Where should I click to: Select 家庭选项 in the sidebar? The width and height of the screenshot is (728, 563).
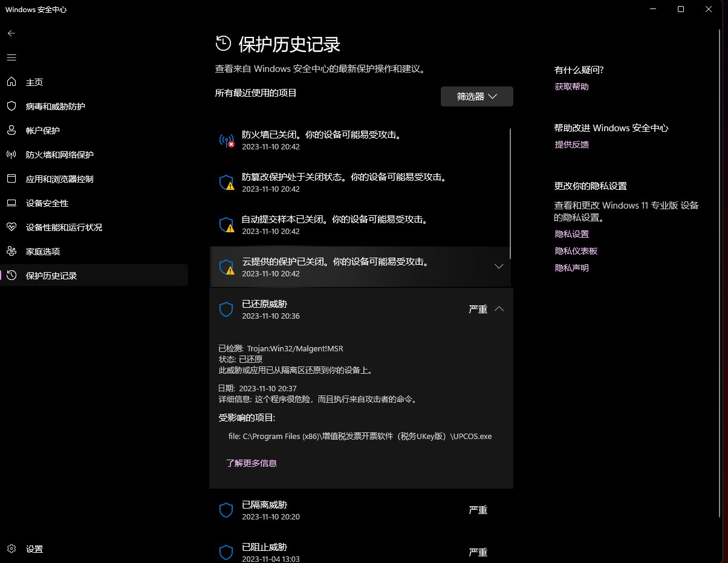tap(43, 252)
